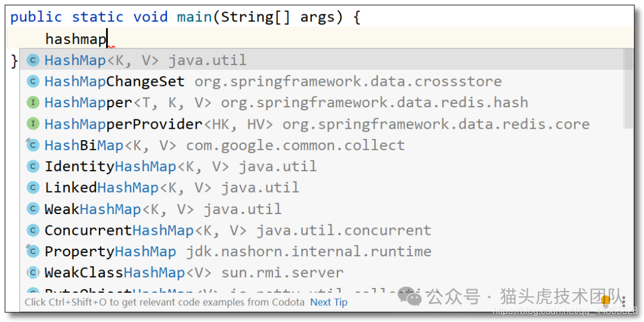Screen dimensions: 644x322
Task: Click the class icon beside ConcurrentHashMap
Action: (32, 230)
